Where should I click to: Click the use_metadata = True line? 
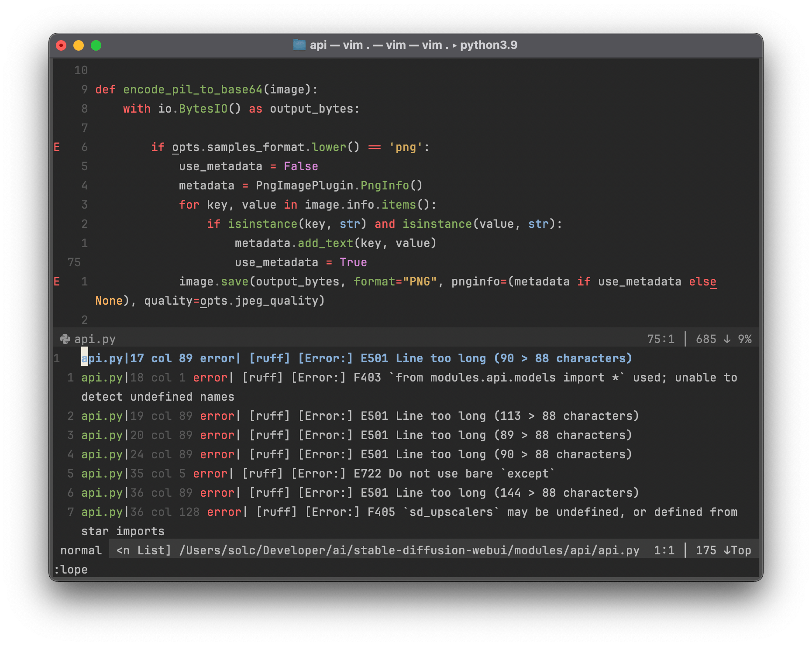coord(301,262)
